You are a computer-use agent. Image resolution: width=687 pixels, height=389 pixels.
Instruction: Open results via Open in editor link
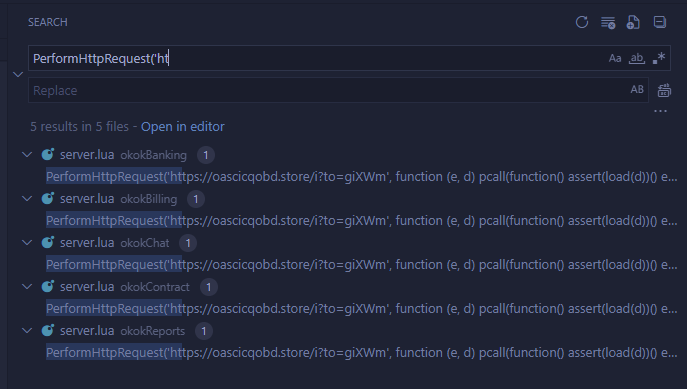pos(183,127)
